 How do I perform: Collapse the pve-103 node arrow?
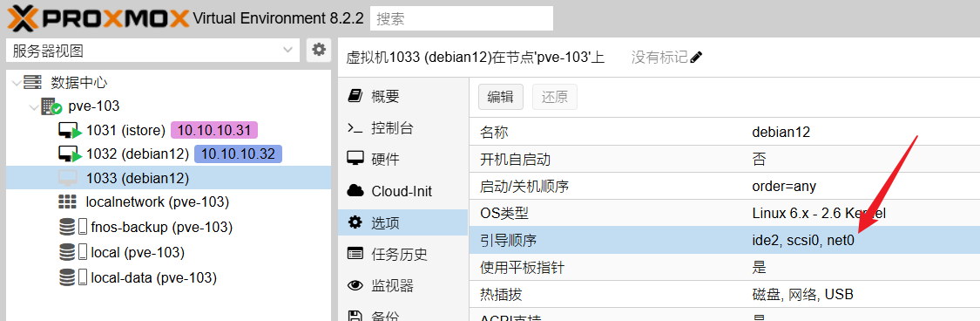point(34,106)
